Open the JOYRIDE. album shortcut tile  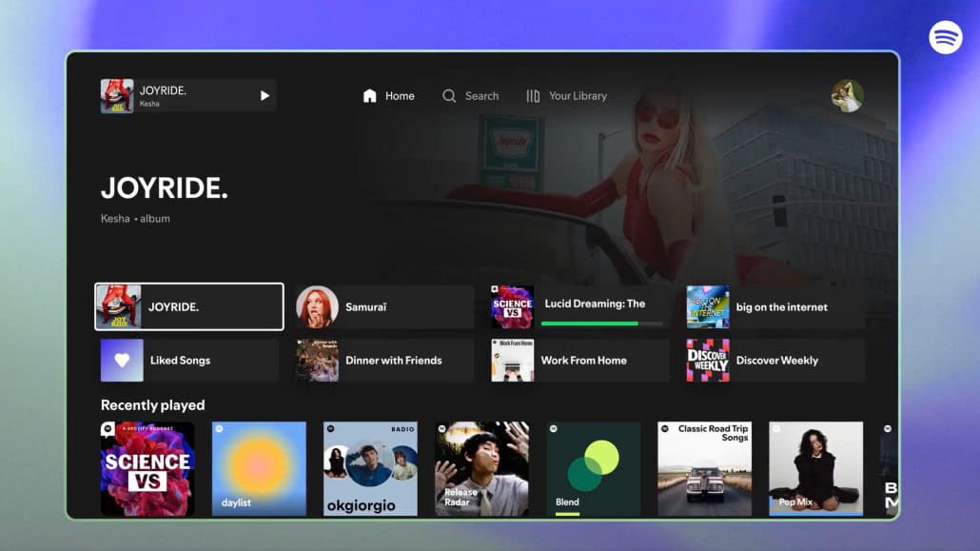click(x=189, y=306)
